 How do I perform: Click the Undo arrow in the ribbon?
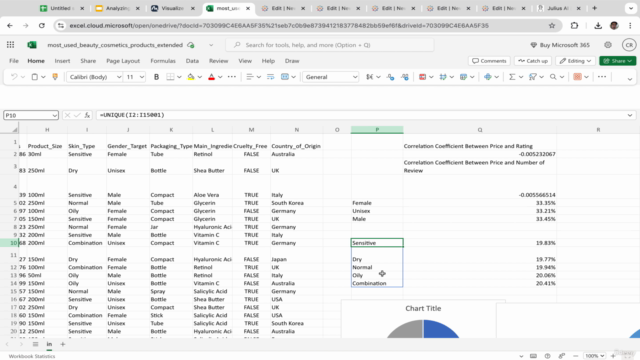point(14,77)
